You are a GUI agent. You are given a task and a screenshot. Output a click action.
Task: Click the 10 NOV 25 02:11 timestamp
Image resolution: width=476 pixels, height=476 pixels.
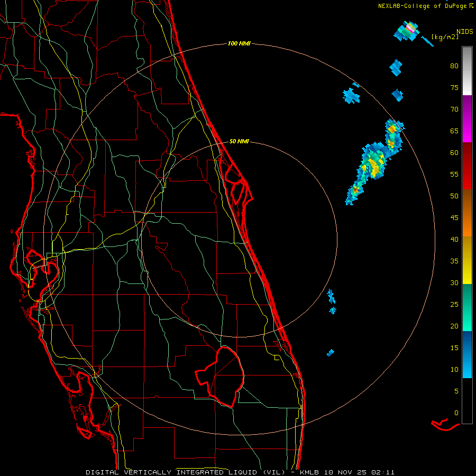(360, 472)
